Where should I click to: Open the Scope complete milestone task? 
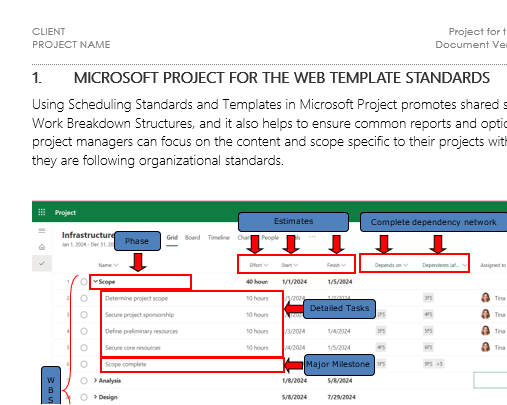tap(126, 364)
